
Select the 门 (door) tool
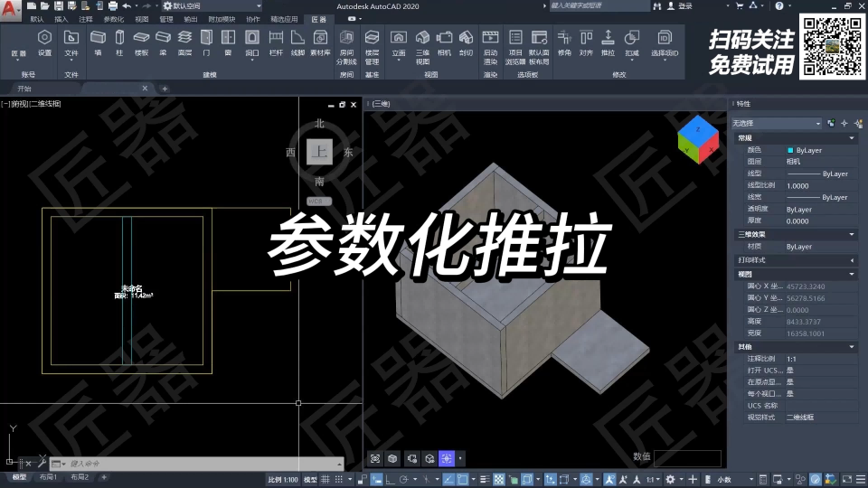click(x=206, y=43)
